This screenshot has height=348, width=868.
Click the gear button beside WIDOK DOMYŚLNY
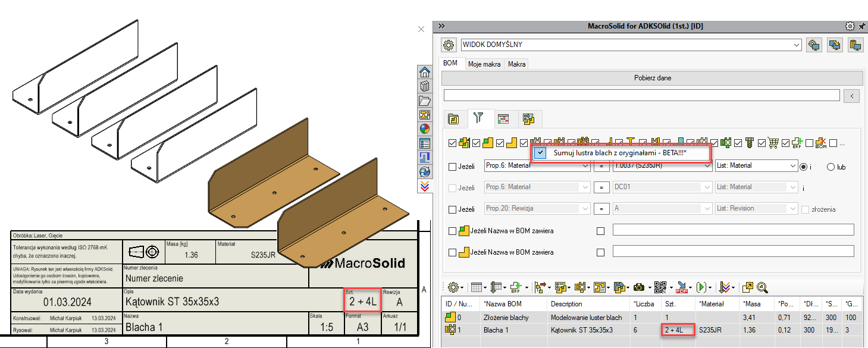[449, 45]
